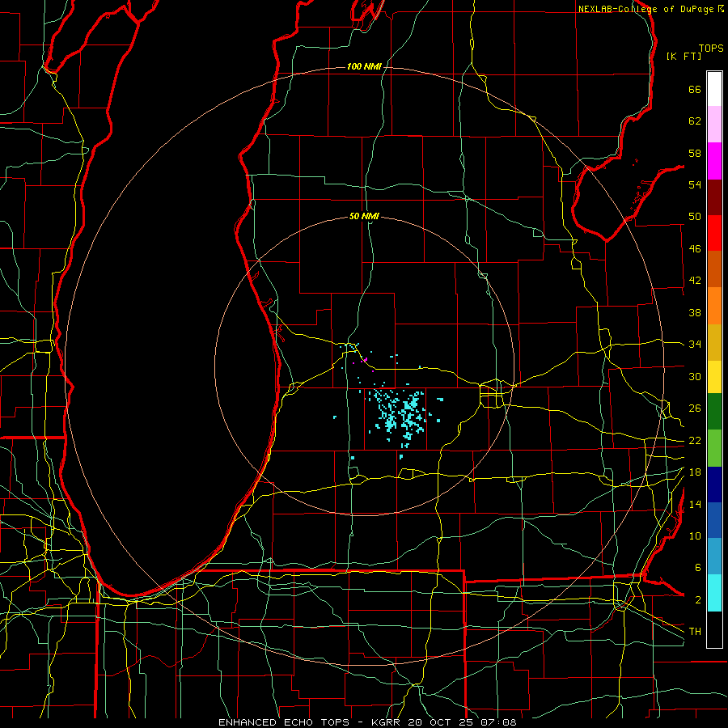Click the 14 legend value
Viewport: 728px width, 728px height.
tap(695, 504)
